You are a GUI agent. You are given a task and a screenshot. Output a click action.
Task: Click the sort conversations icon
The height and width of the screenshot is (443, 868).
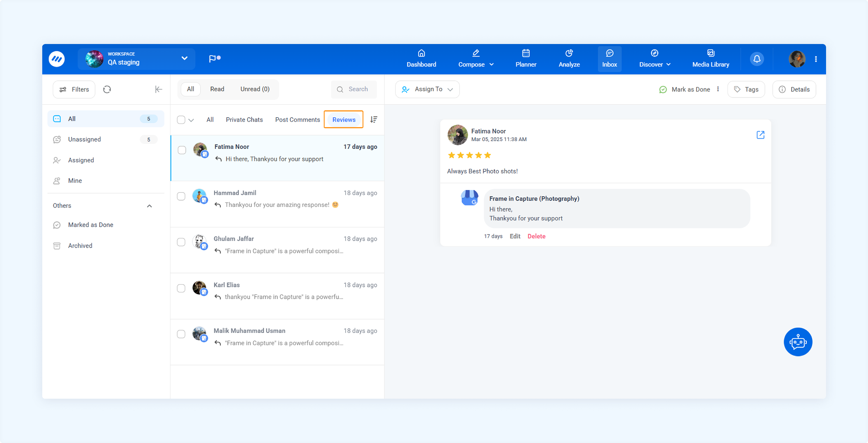pos(374,119)
